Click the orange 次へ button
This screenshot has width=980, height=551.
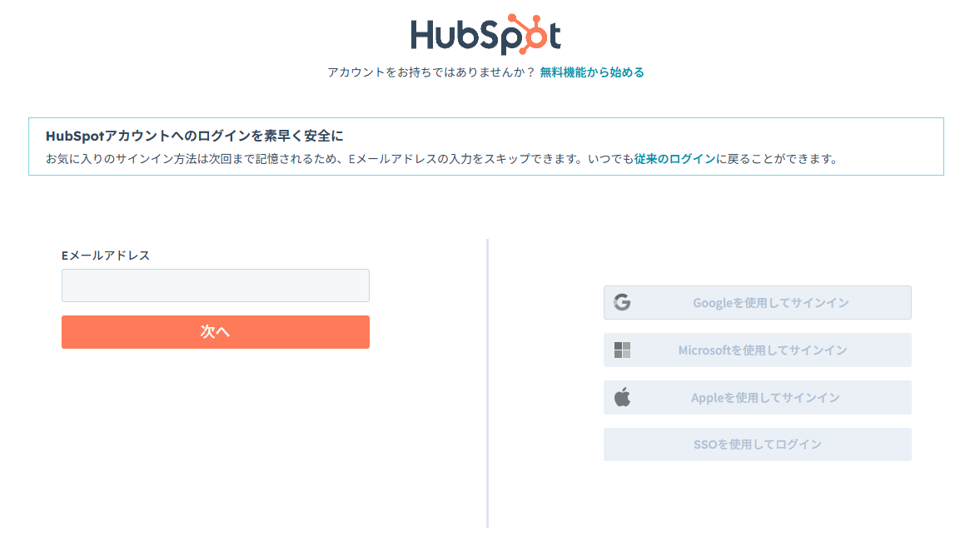point(216,332)
